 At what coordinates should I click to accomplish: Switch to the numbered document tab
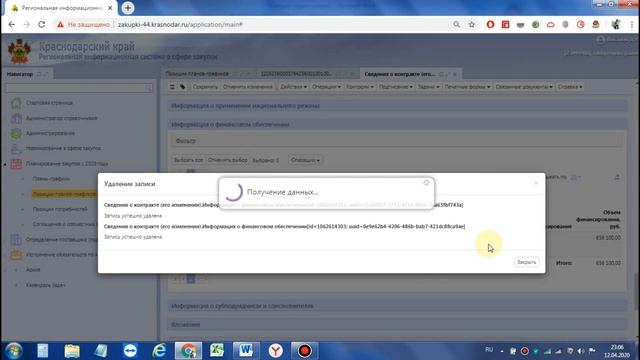tap(296, 74)
